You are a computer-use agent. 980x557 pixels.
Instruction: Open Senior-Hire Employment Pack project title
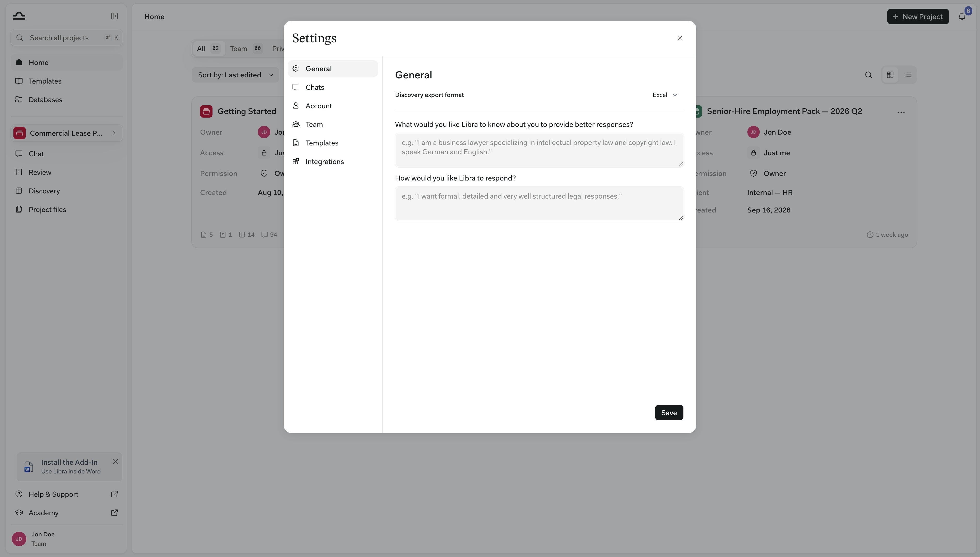[784, 111]
